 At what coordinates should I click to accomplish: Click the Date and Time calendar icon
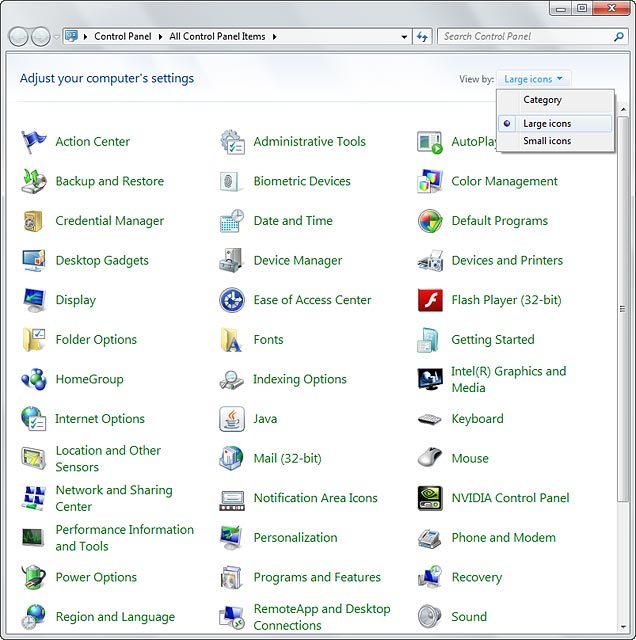tap(232, 221)
